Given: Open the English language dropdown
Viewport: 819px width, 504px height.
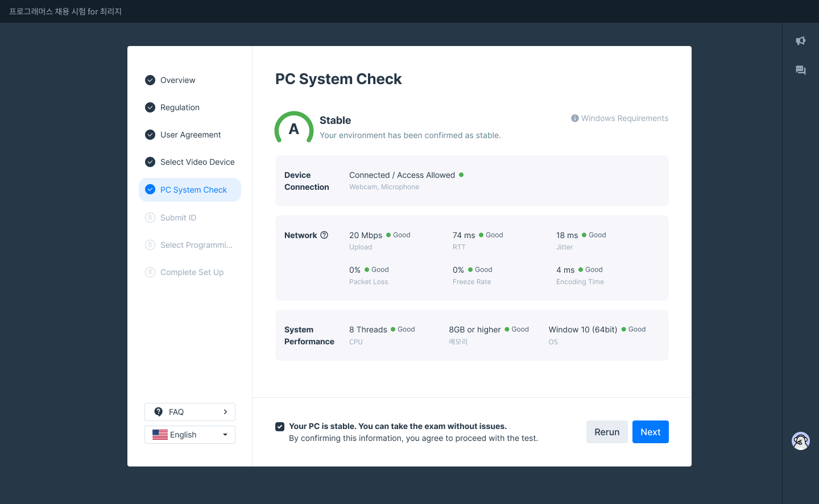Looking at the screenshot, I should click(x=189, y=435).
